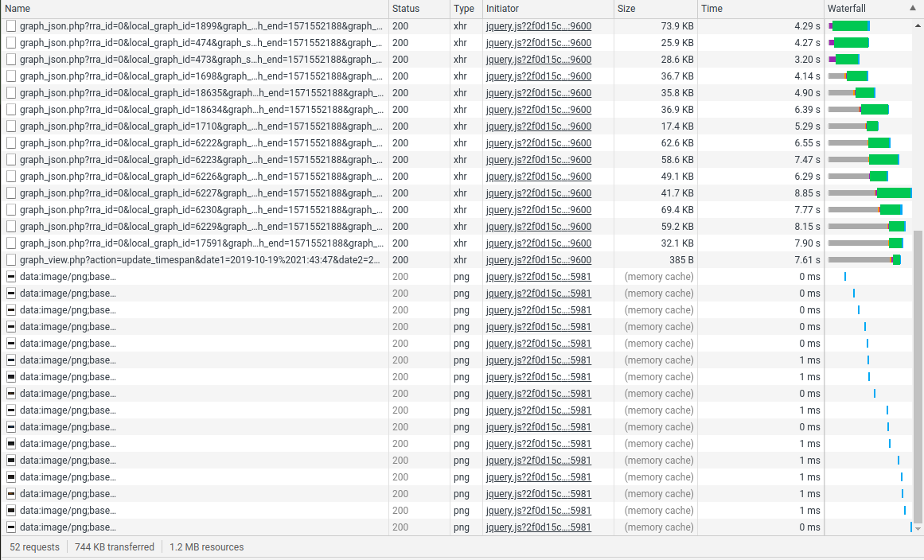The width and height of the screenshot is (924, 560).
Task: Select request name with local_graph_id=1899
Action: 201,26
